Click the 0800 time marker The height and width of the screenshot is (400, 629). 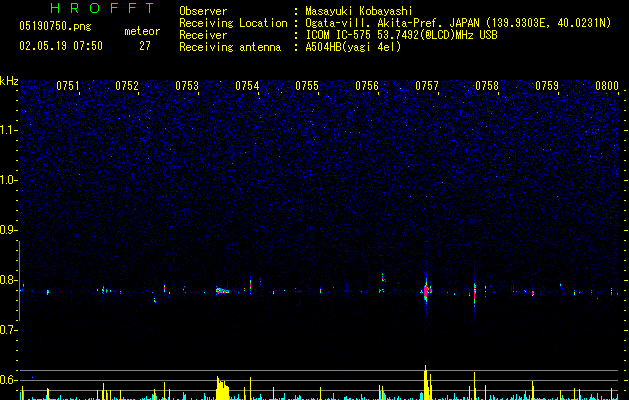[607, 86]
